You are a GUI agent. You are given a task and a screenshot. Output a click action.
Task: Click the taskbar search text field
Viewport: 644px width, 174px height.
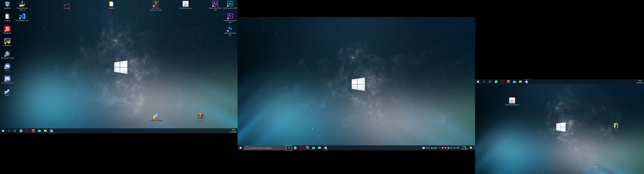(264, 148)
